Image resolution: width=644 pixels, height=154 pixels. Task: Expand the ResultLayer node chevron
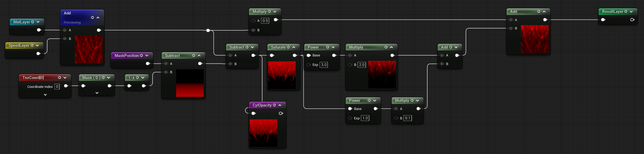click(631, 12)
